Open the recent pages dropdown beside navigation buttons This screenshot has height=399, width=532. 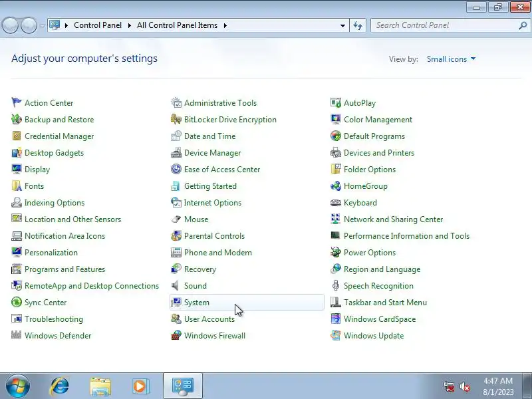43,25
